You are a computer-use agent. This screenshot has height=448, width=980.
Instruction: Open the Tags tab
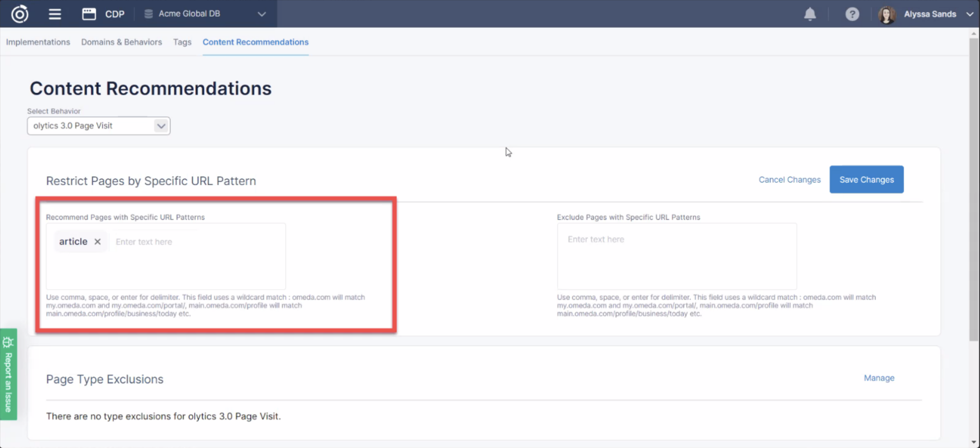(182, 42)
